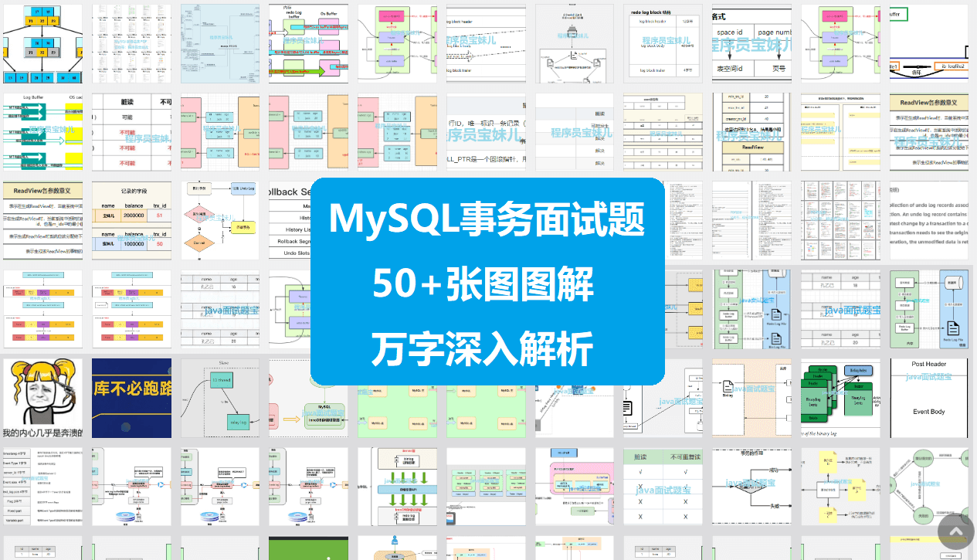Open the 'Post Header / Event Body' thumbnail
The height and width of the screenshot is (560, 977).
pos(928,398)
